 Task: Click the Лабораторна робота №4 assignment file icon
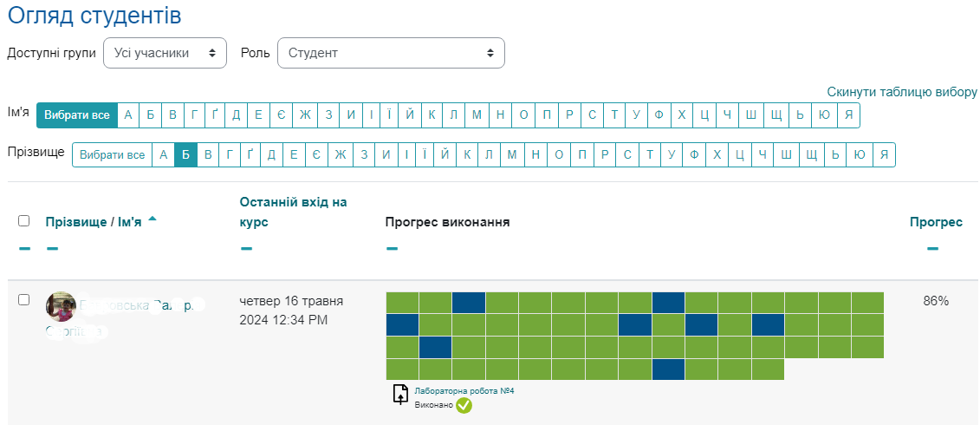(400, 395)
